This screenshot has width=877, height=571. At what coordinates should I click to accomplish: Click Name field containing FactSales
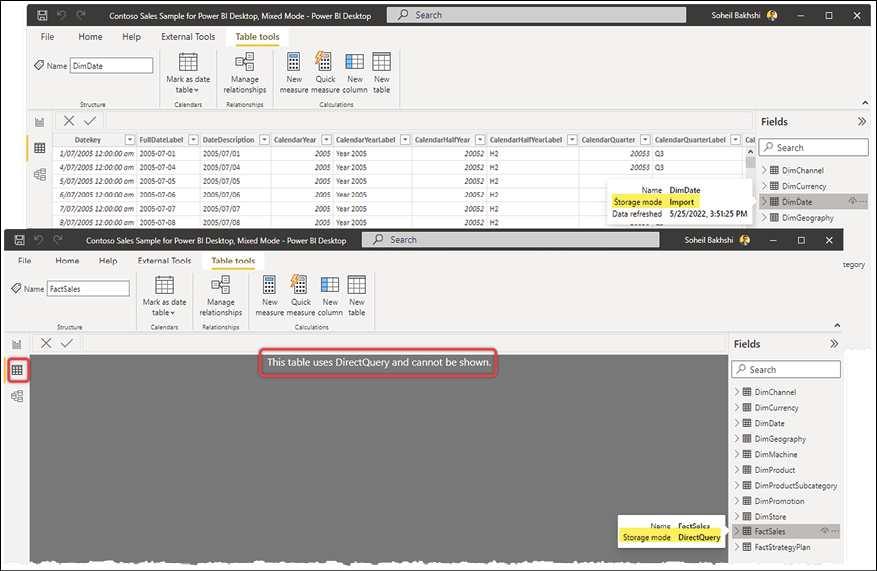pyautogui.click(x=88, y=289)
